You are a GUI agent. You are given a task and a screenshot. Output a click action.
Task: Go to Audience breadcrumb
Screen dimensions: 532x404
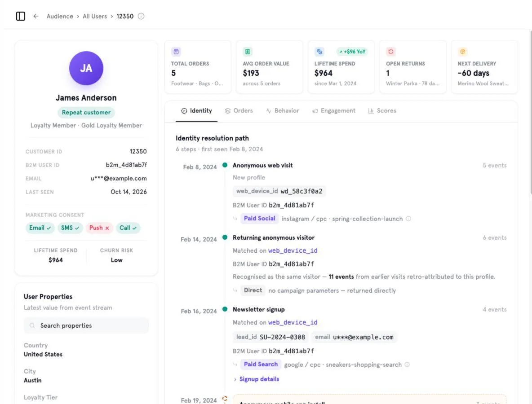(60, 16)
